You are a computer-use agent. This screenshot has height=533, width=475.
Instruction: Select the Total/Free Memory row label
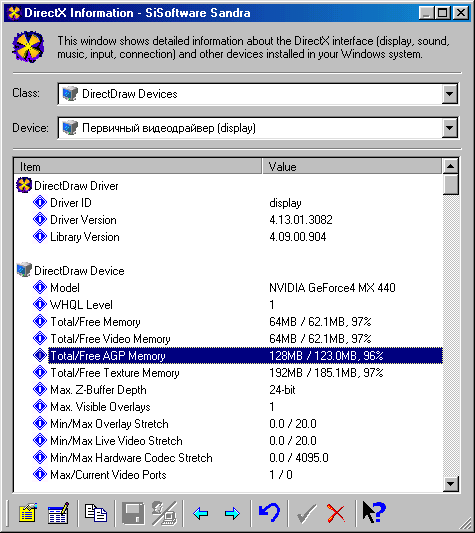pos(95,322)
